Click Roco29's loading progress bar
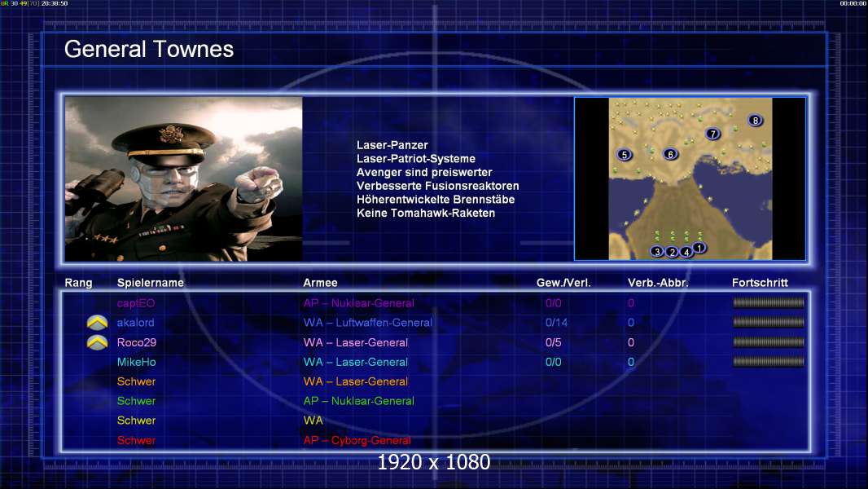 click(769, 341)
